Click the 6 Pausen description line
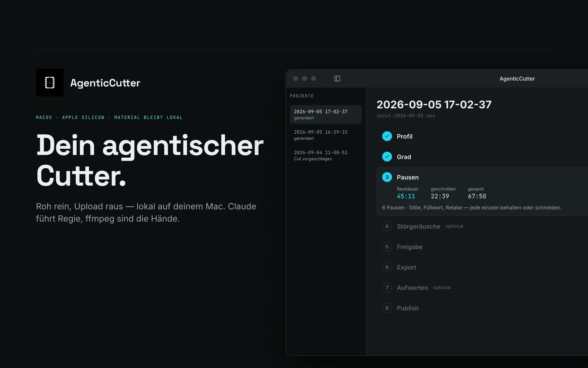This screenshot has height=368, width=588. pos(472,208)
